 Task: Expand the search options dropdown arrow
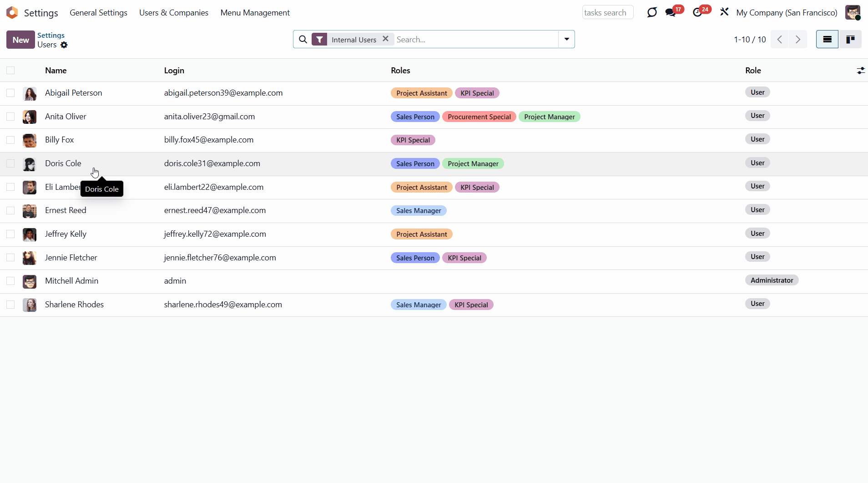[566, 40]
